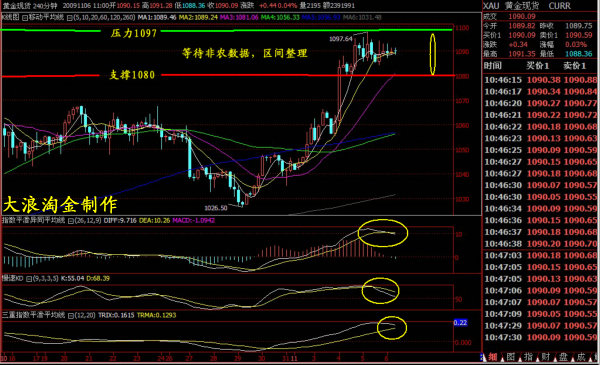Select the 成 tab
This screenshot has width=600, height=365.
tap(581, 357)
